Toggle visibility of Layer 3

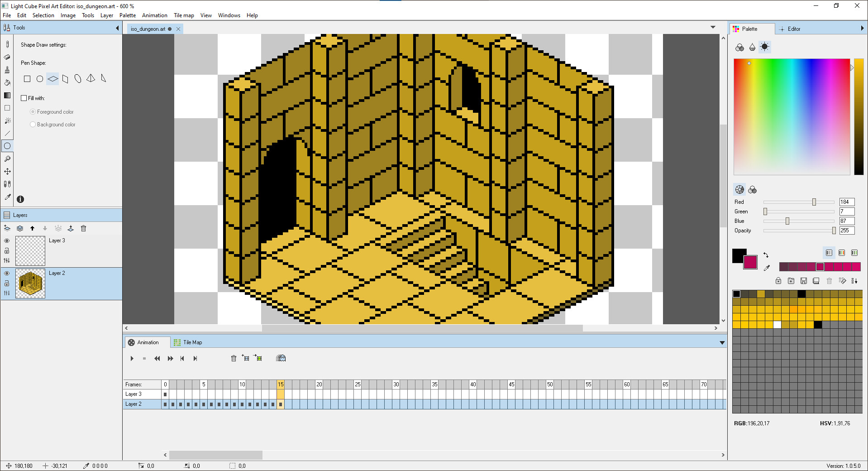pos(7,240)
